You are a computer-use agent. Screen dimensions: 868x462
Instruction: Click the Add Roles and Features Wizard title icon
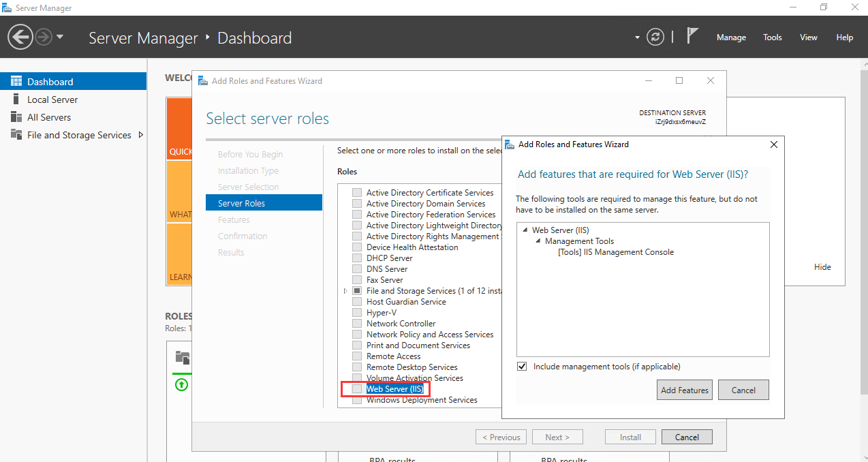[x=203, y=80]
